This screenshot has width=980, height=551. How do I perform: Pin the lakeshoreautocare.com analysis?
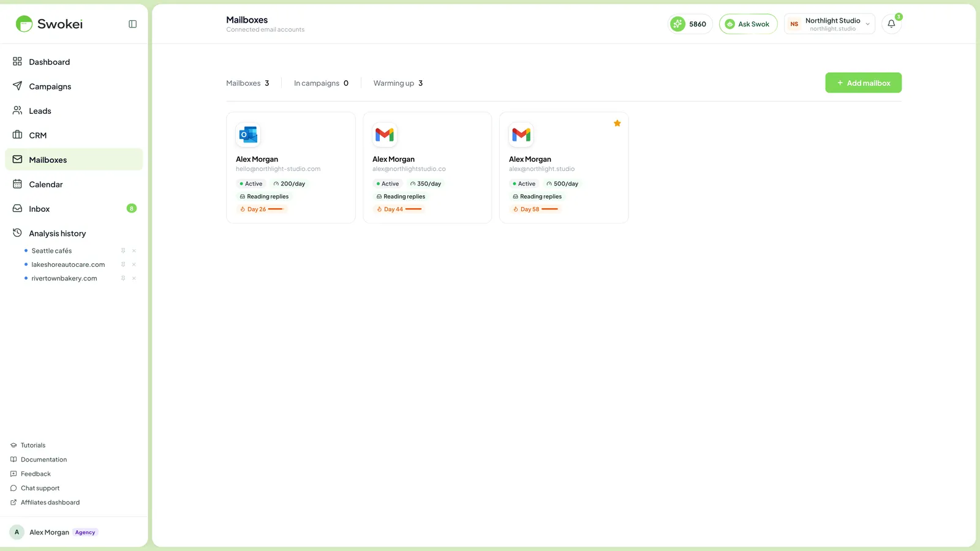coord(123,264)
